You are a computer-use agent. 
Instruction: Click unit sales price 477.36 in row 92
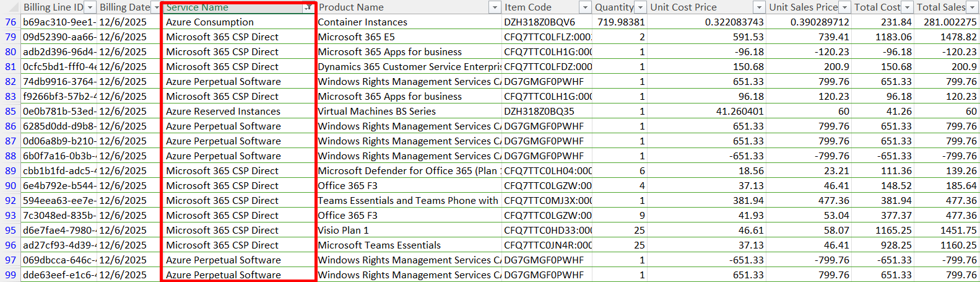[809, 201]
